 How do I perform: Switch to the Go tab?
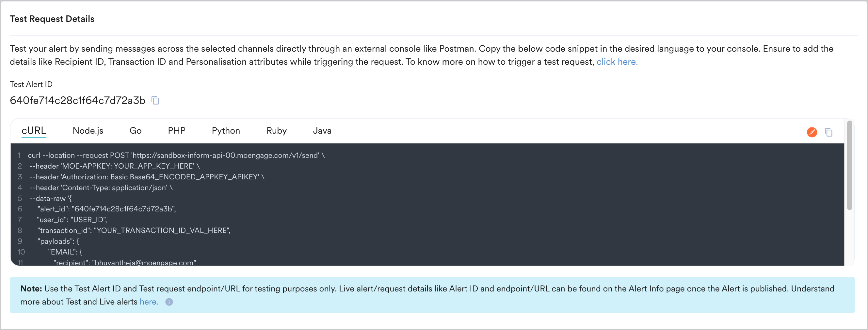click(x=136, y=131)
